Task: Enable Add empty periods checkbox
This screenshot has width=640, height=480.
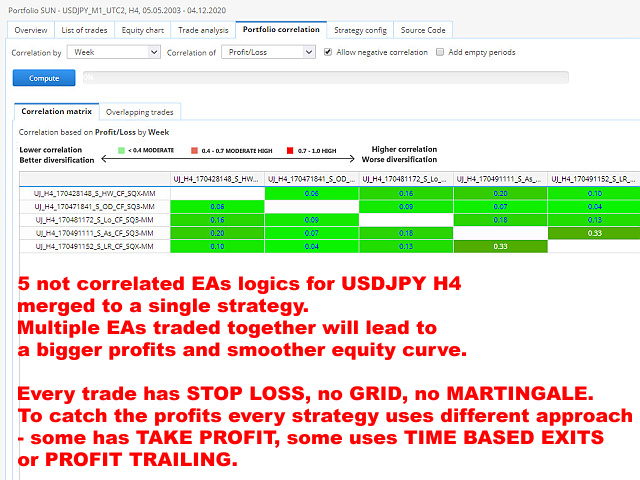Action: coord(441,52)
